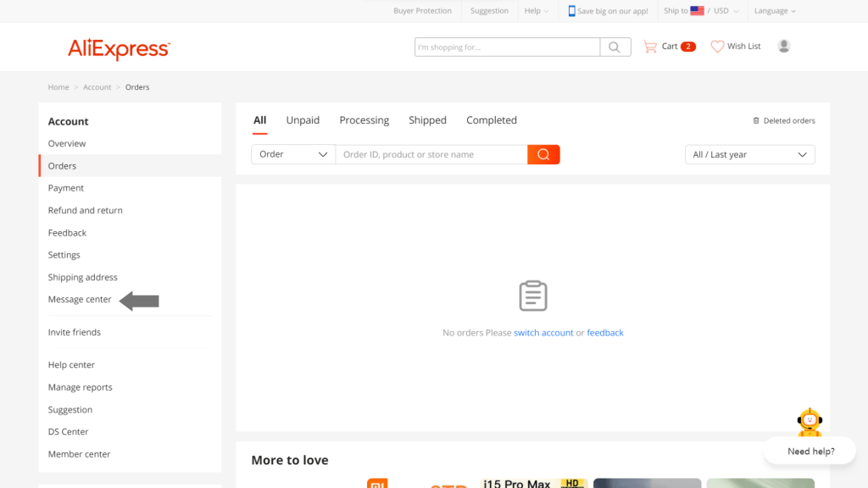868x488 pixels.
Task: Select Orders in Account sidebar
Action: click(x=62, y=166)
